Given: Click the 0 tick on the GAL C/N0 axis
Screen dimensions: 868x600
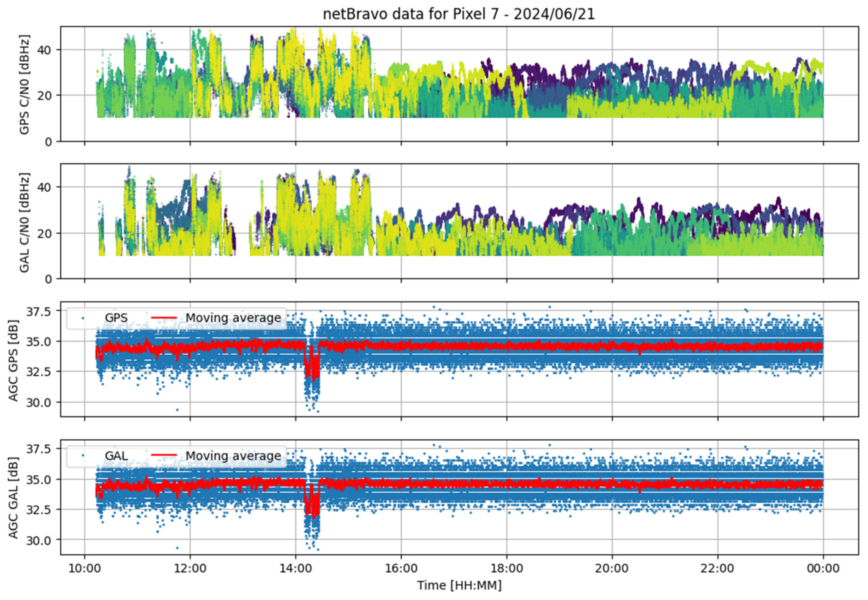Looking at the screenshot, I should coord(49,279).
